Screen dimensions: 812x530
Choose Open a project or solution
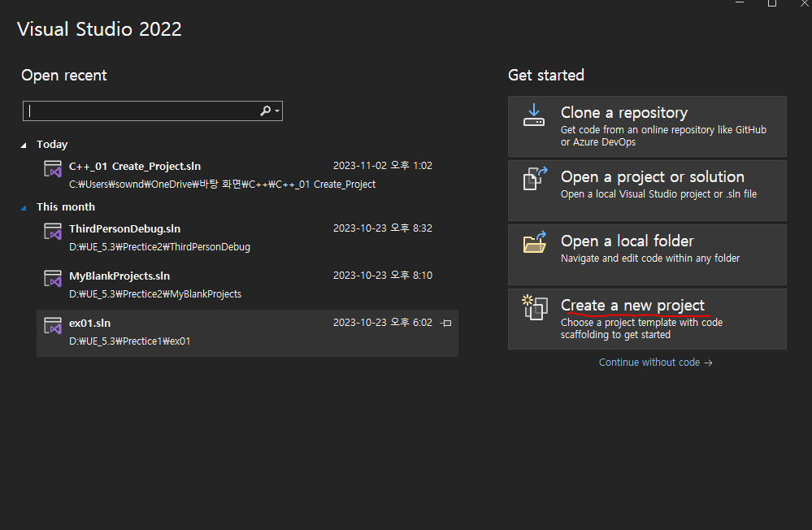click(x=647, y=191)
